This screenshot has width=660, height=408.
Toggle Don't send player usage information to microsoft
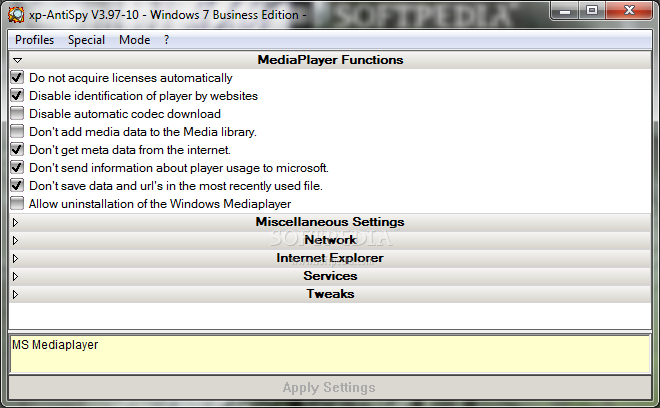(17, 168)
